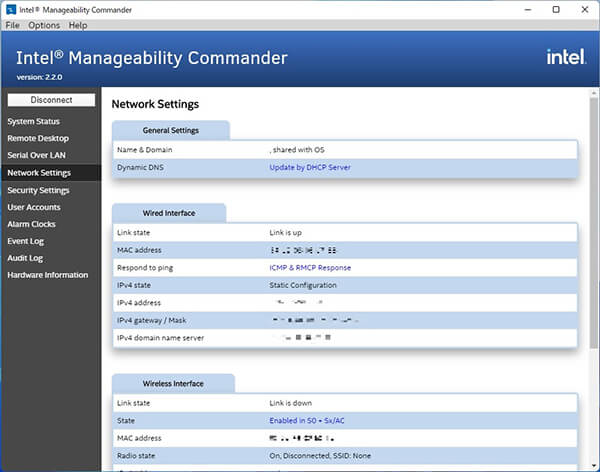600x472 pixels.
Task: Go to System Status page
Action: pos(34,121)
